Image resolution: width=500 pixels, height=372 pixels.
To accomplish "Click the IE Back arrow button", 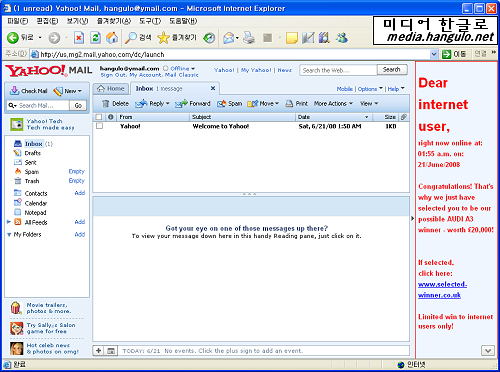I will (13, 38).
